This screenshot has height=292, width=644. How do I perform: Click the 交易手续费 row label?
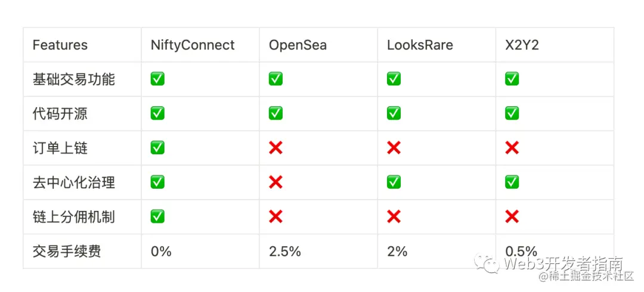[x=67, y=251]
